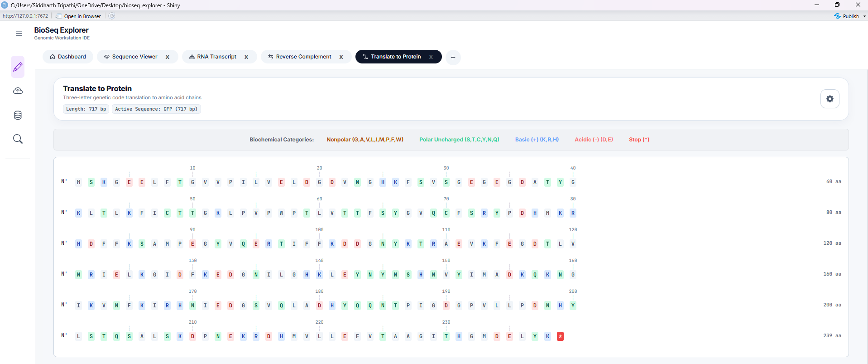The height and width of the screenshot is (364, 868).
Task: Close the RNA Transcript tab
Action: (x=246, y=57)
